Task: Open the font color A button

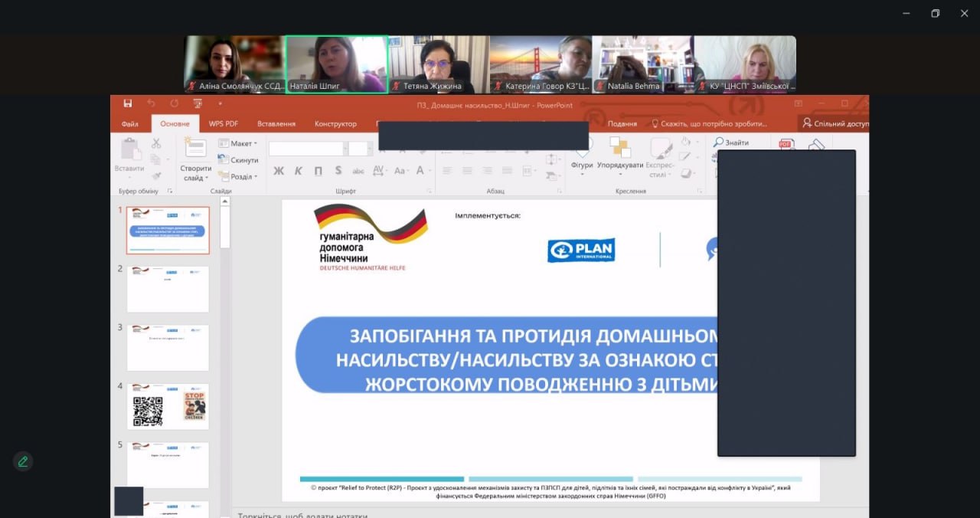Action: point(421,171)
